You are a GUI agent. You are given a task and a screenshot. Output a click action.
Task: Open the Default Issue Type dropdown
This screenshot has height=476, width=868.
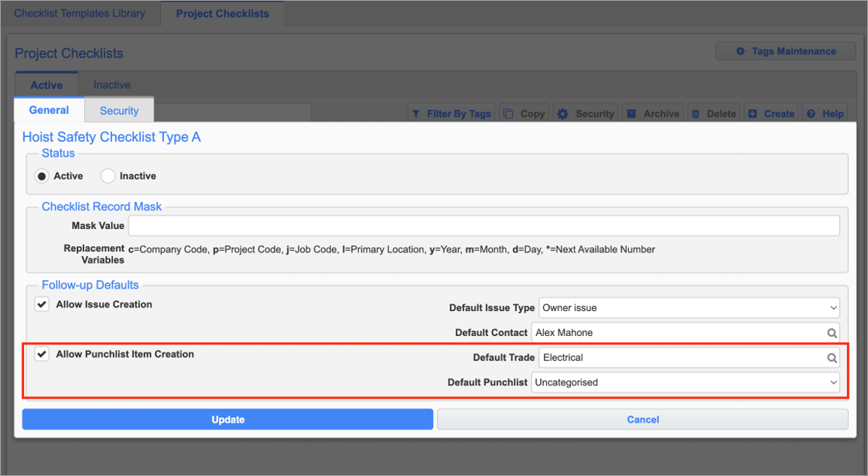[834, 307]
